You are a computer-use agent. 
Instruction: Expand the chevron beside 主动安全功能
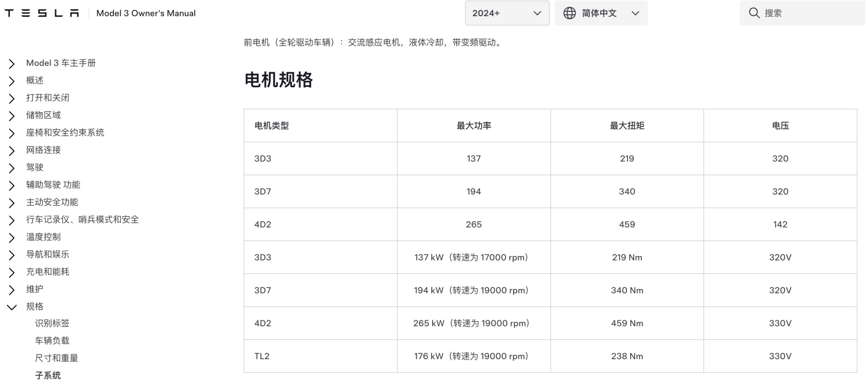pyautogui.click(x=12, y=203)
